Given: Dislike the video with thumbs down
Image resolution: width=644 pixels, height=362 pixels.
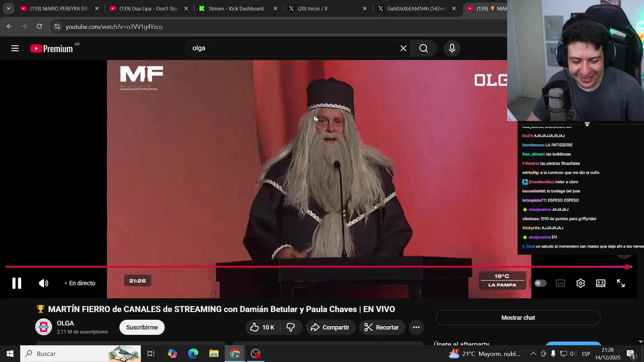Looking at the screenshot, I should [x=290, y=327].
